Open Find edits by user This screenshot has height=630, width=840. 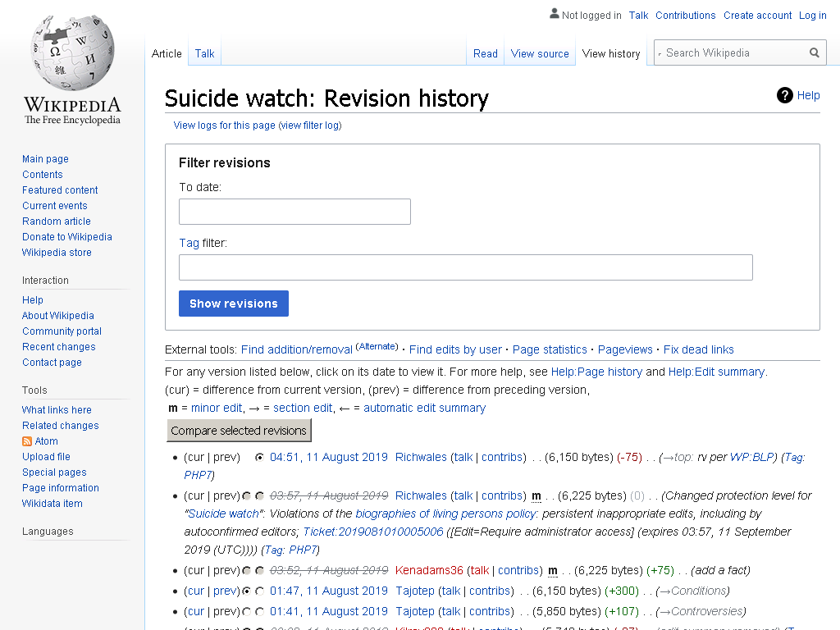tap(455, 349)
